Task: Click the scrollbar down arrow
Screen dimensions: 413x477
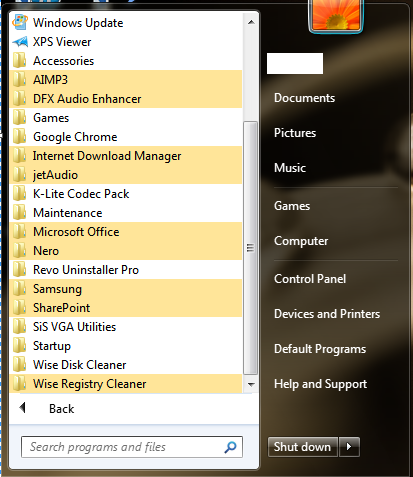Action: (251, 385)
